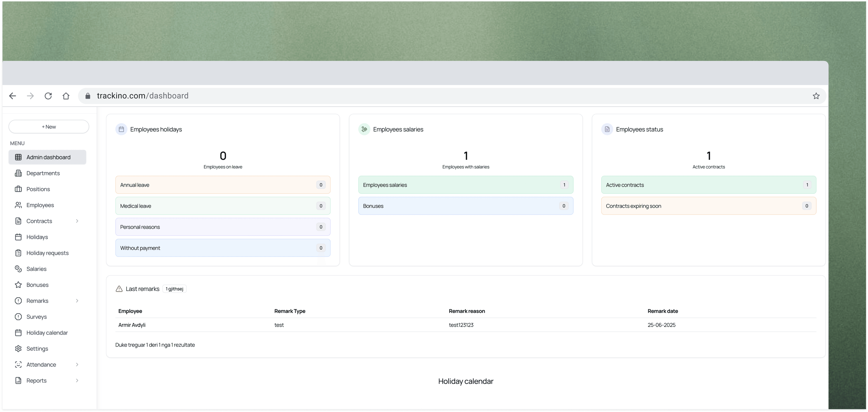Click the Last remarks warning triangle icon
This screenshot has width=868, height=412.
click(x=119, y=289)
